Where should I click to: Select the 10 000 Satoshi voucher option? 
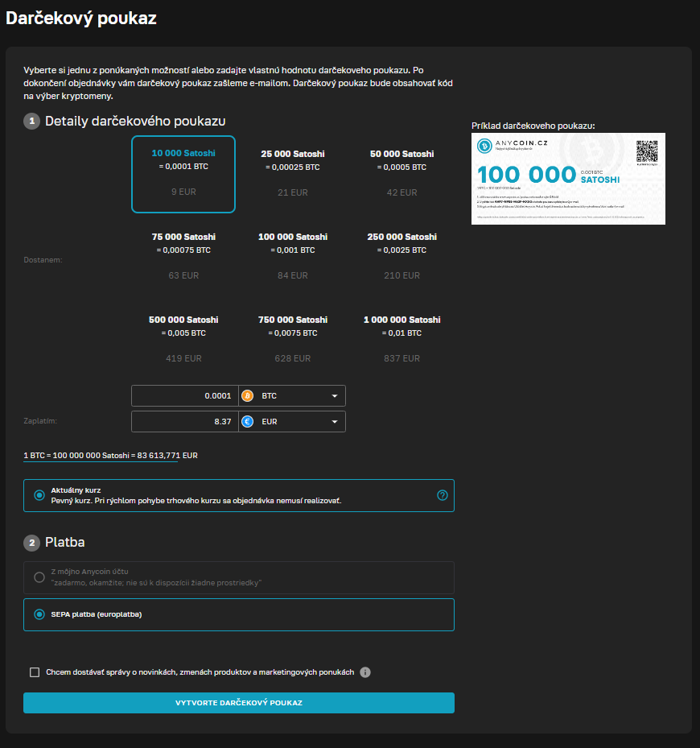tap(183, 173)
